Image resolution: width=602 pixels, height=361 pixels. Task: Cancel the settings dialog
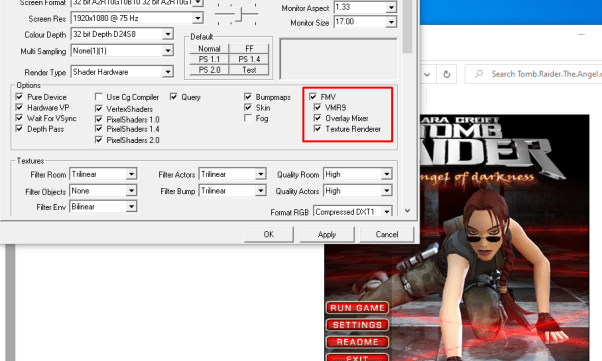[387, 234]
